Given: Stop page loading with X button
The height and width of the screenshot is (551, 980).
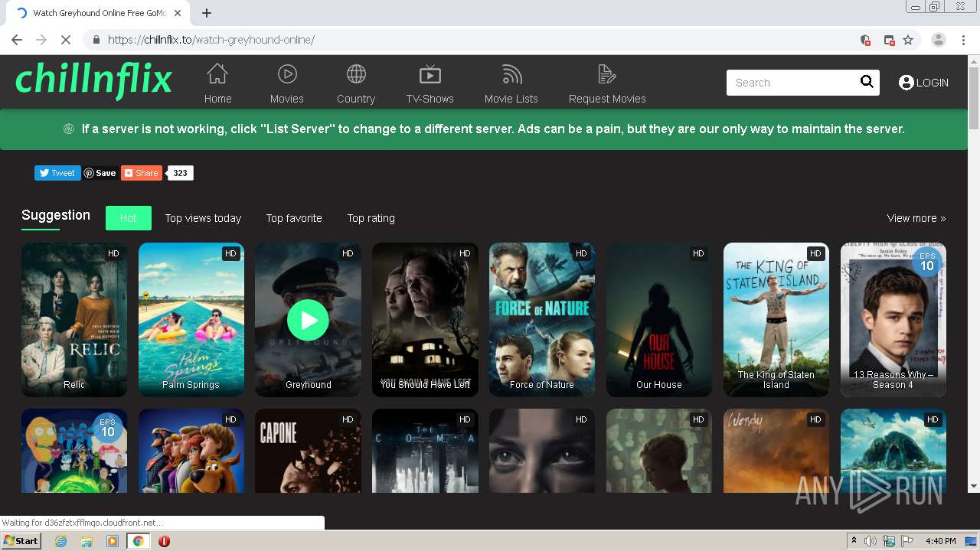Looking at the screenshot, I should click(65, 40).
